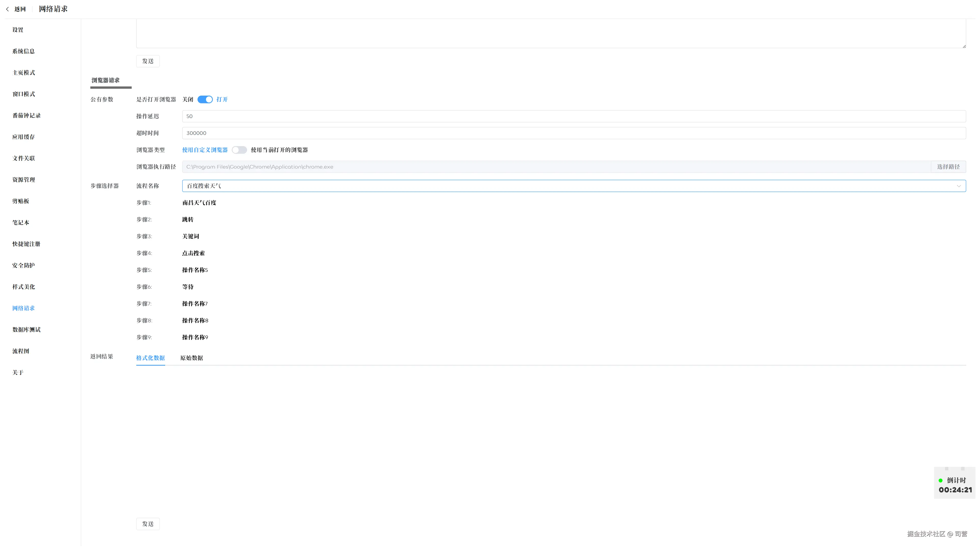Click the 操作延迟 input field
Image resolution: width=980 pixels, height=550 pixels.
click(573, 116)
